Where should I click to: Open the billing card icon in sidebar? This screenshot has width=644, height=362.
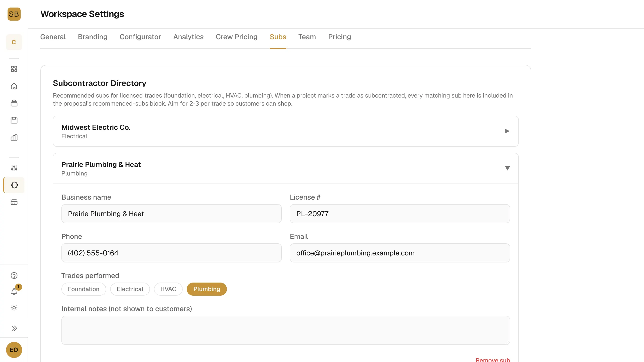pos(14,202)
